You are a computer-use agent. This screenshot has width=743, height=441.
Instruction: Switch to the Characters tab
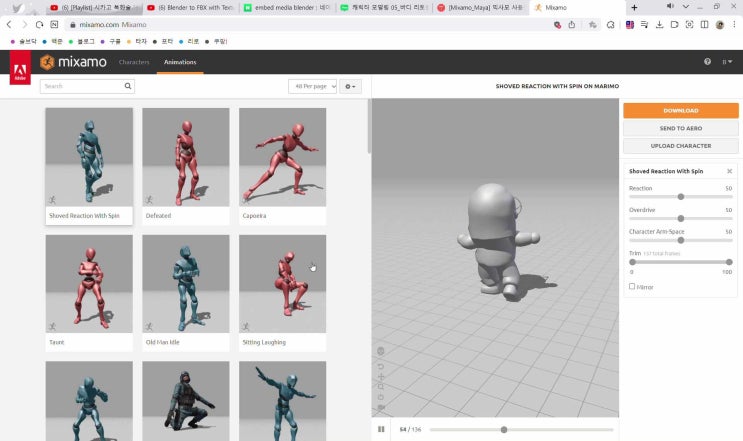134,62
